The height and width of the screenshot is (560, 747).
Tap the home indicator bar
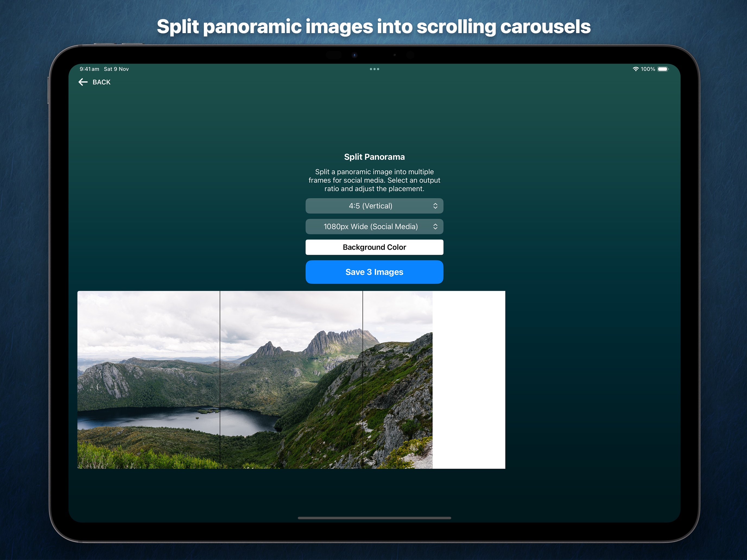point(374,518)
